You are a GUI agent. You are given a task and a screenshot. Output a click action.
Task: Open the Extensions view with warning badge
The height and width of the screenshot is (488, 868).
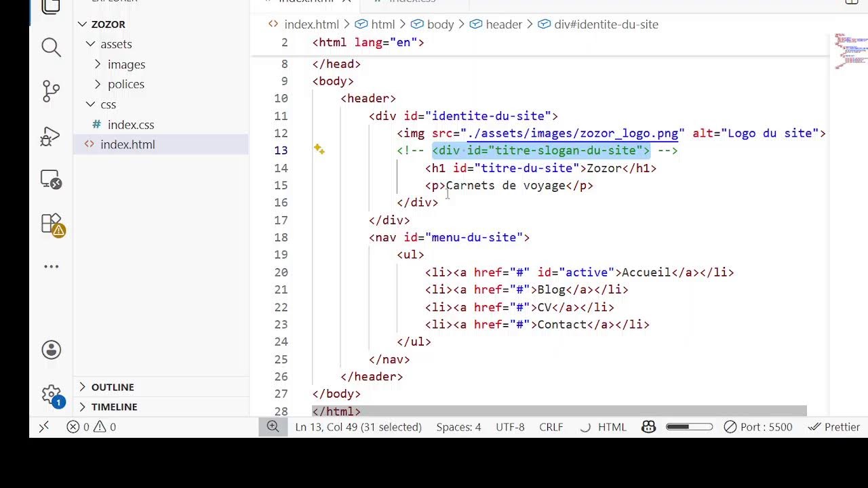52,224
